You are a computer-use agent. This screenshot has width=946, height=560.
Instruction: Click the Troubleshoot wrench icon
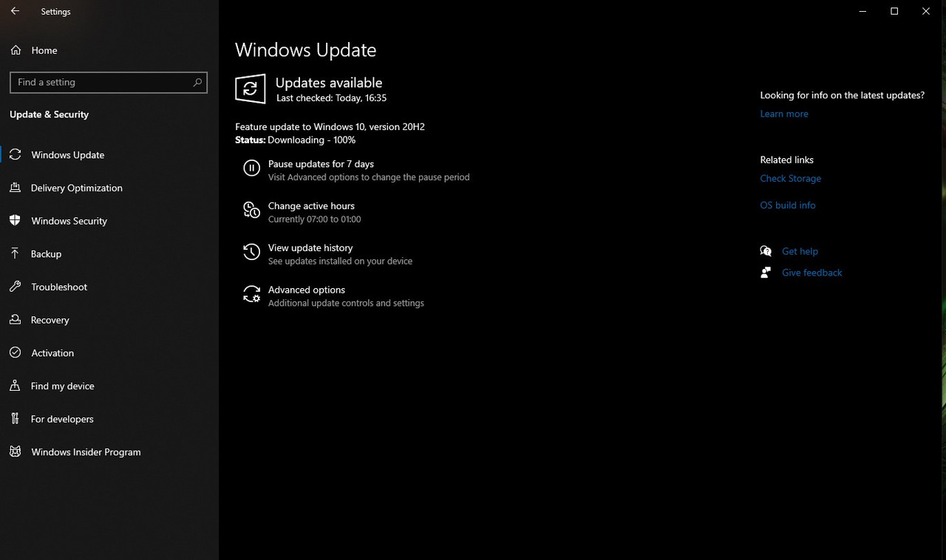coord(15,287)
